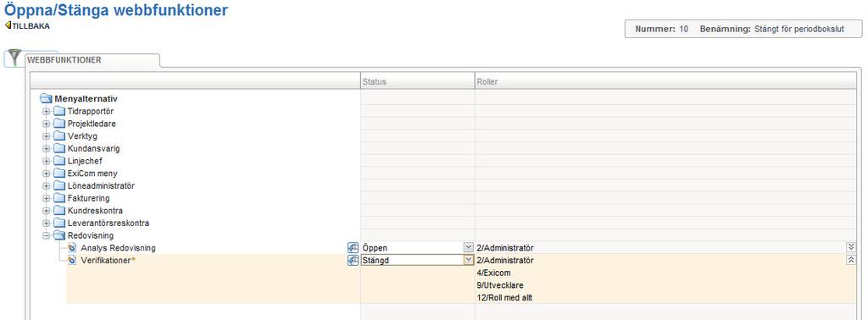Open the status dropdown for Analys Redovisning
Viewport: 868px width, 320px height.
(468, 247)
